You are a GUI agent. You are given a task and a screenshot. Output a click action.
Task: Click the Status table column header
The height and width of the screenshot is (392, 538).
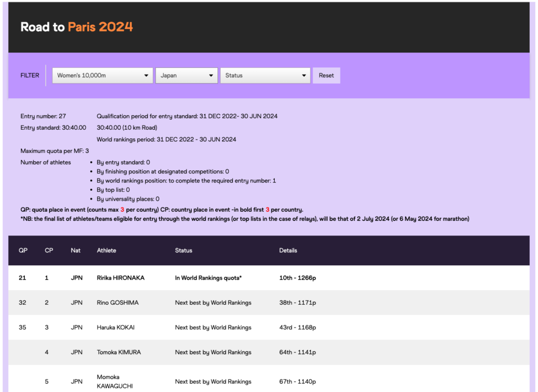[183, 251]
